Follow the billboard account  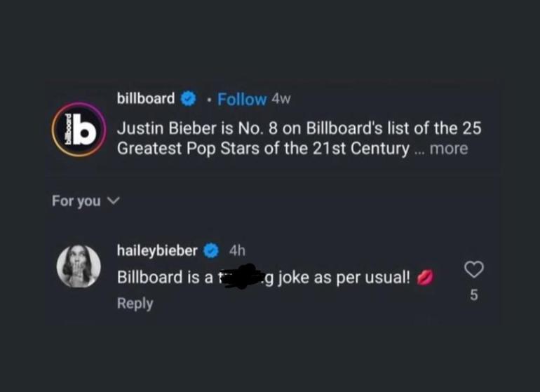242,100
